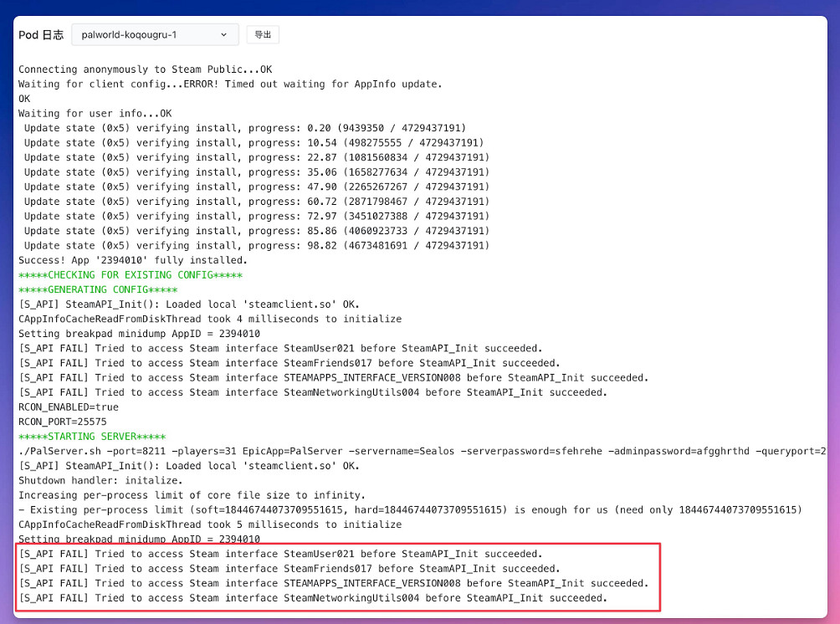Image resolution: width=840 pixels, height=624 pixels.
Task: Click the progress 98.82 update state line
Action: coord(256,246)
